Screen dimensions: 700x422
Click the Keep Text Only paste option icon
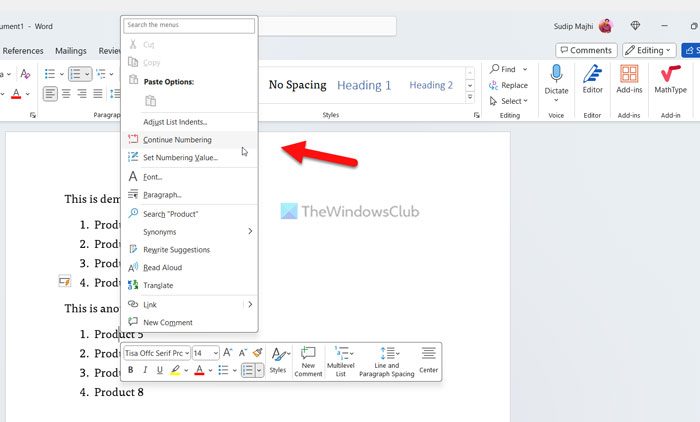point(150,101)
